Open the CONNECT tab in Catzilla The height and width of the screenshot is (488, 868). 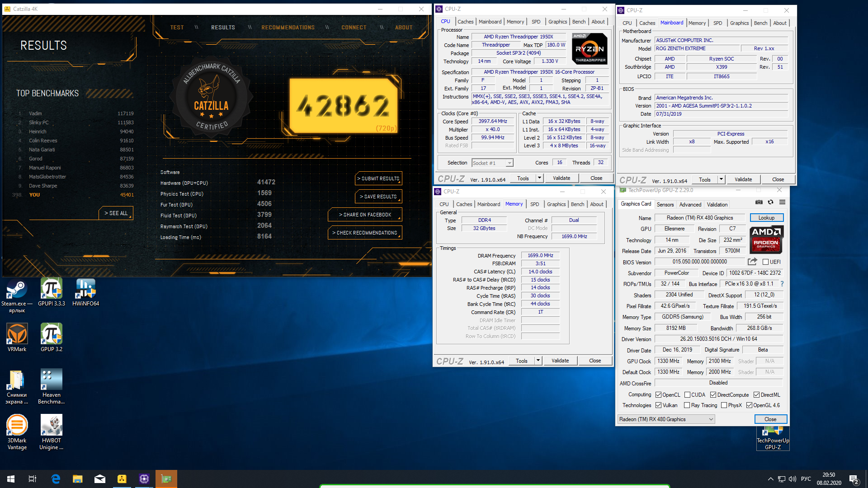[x=354, y=28]
